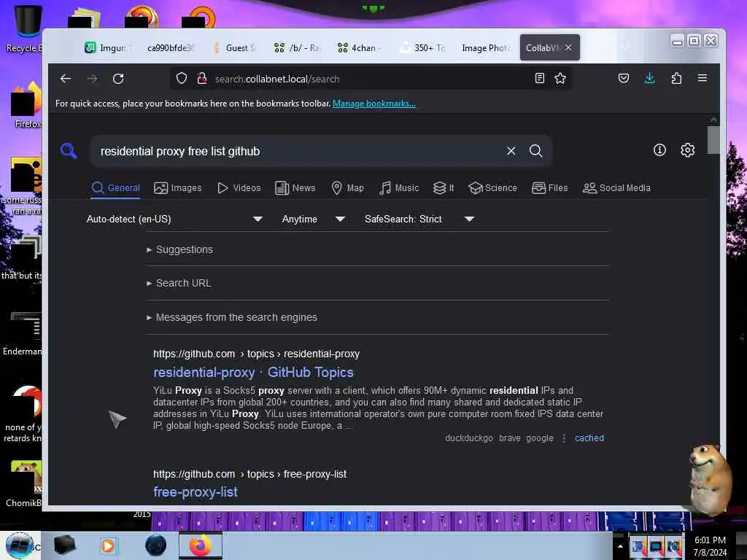The image size is (747, 560).
Task: Go back using the browser back arrow
Action: pyautogui.click(x=66, y=79)
